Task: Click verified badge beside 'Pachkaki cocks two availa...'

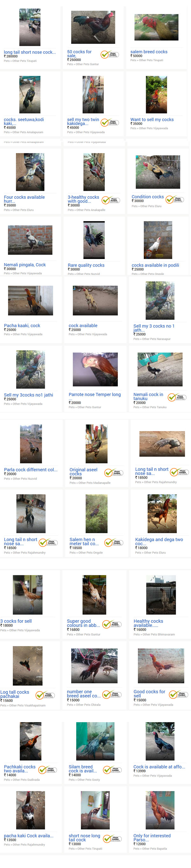Action: click(x=47, y=769)
